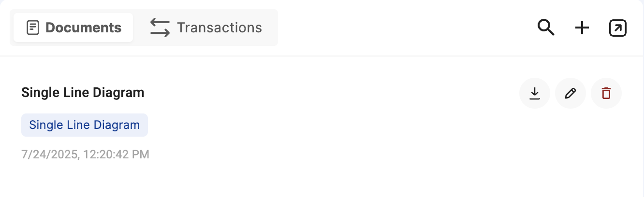This screenshot has height=197, width=644.
Task: Delete the document with the red trash icon
Action: [x=606, y=93]
